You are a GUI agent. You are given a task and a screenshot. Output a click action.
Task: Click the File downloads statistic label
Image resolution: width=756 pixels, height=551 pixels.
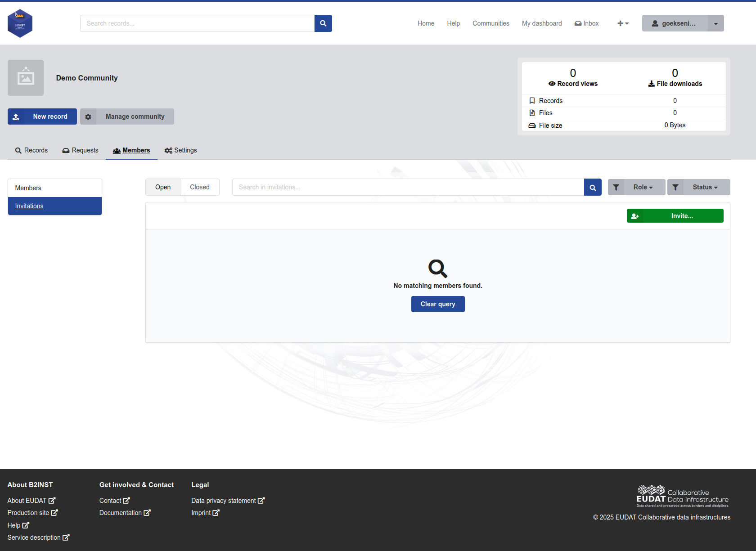[x=675, y=84]
